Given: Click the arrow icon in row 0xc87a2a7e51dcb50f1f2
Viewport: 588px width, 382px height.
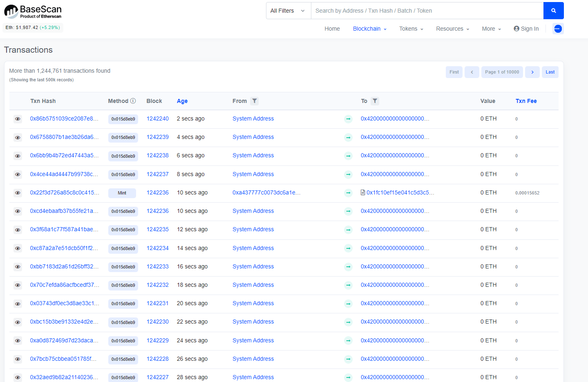Looking at the screenshot, I should point(348,248).
